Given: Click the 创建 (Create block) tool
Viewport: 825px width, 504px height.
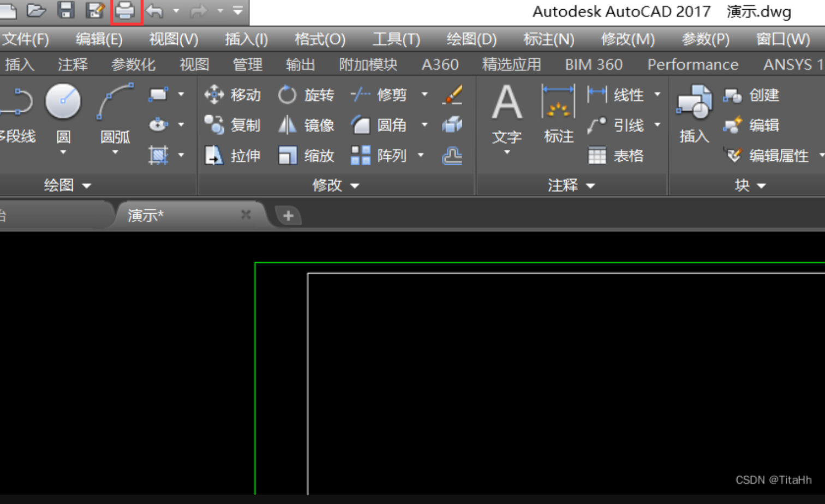Looking at the screenshot, I should coord(751,95).
